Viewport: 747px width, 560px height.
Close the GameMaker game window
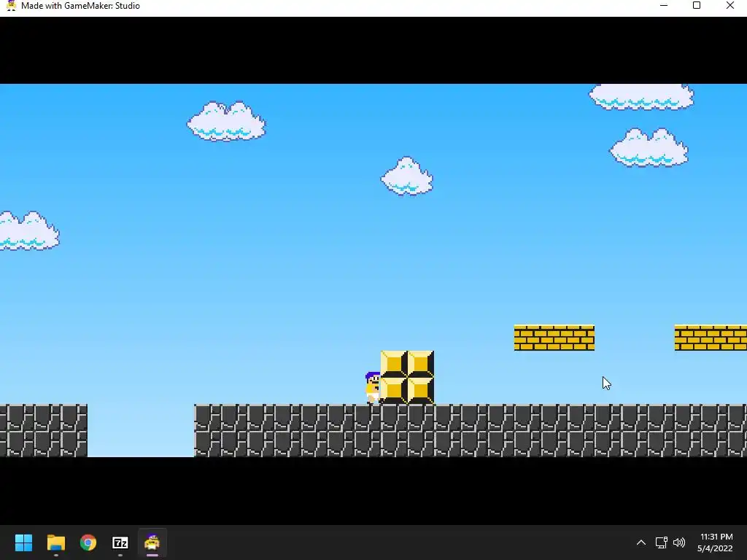[x=729, y=6]
